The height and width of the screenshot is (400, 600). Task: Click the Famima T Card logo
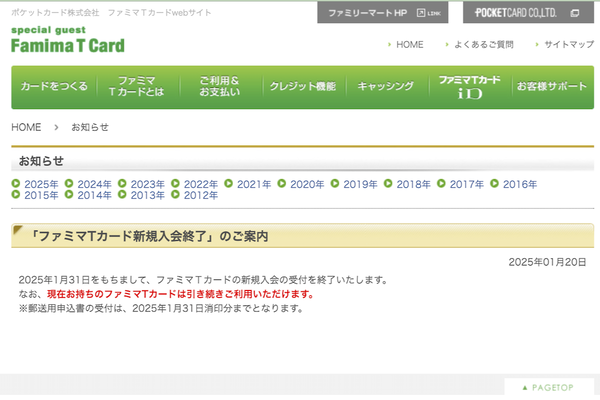pyautogui.click(x=68, y=40)
